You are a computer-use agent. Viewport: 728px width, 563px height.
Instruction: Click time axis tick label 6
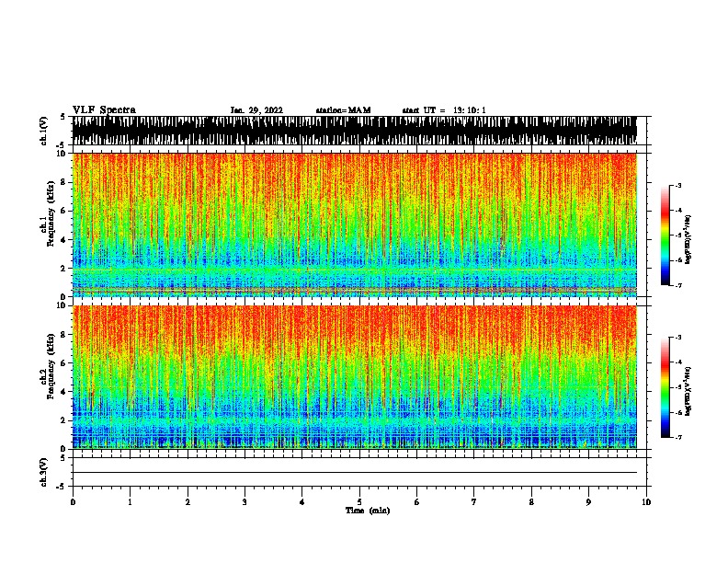pos(417,502)
